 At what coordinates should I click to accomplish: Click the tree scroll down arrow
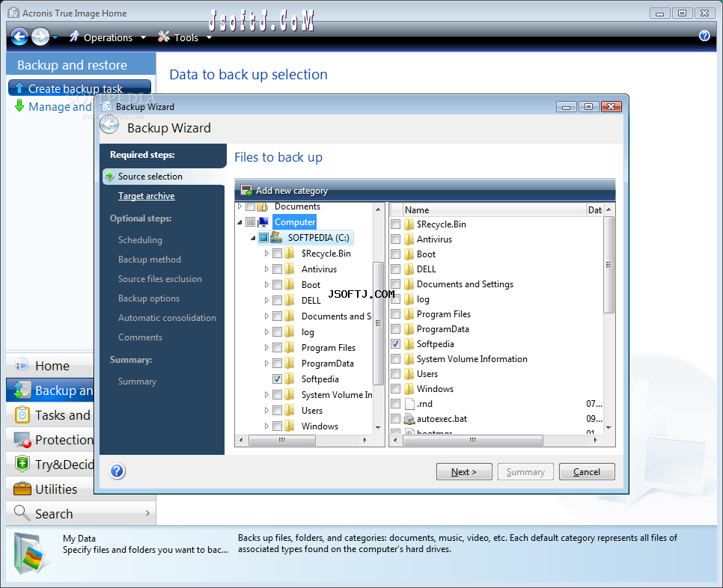pyautogui.click(x=378, y=427)
